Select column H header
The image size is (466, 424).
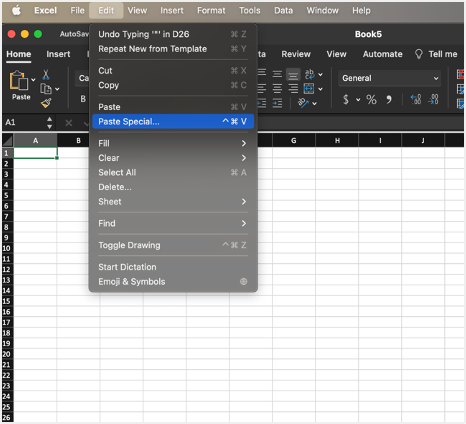(x=337, y=141)
